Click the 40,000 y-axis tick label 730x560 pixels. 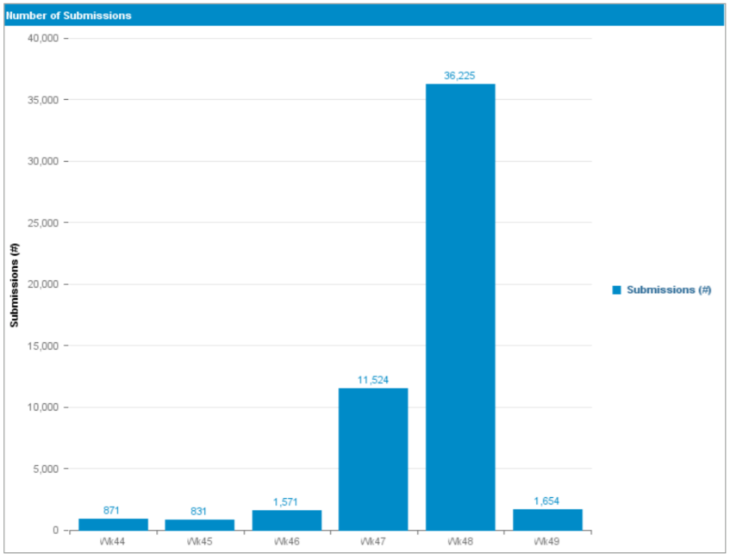[43, 38]
